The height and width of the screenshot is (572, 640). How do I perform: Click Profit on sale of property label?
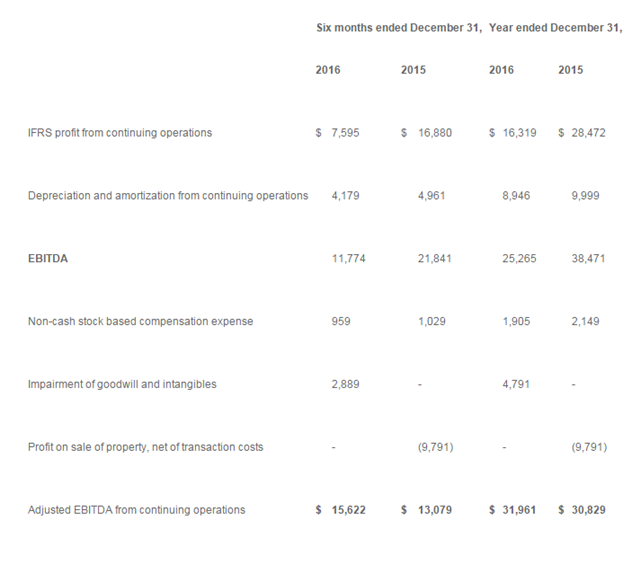[x=146, y=447]
